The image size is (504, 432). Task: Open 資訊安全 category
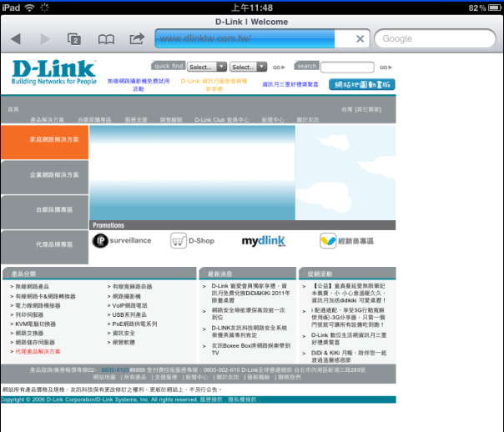123,334
